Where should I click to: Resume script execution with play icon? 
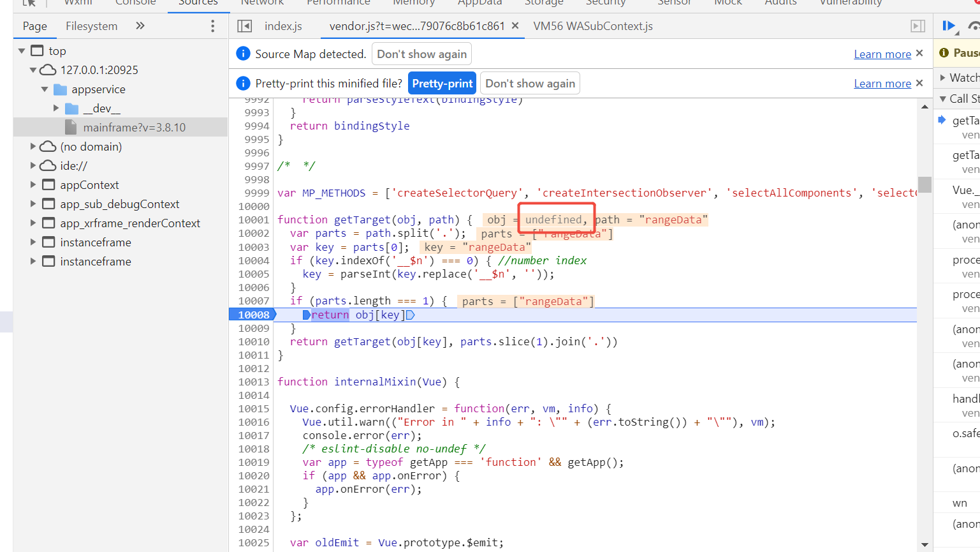click(x=949, y=26)
